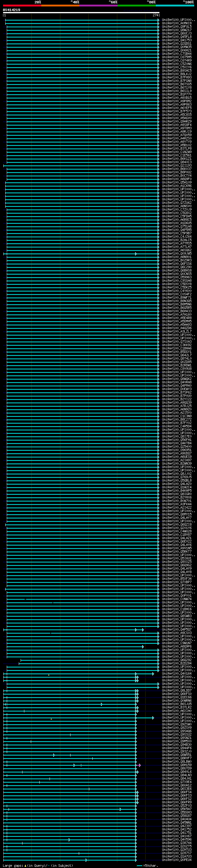The width and height of the screenshot is (197, 868).
Task: Click hit name UniRef100_Q944F6
Action: (177, 748)
